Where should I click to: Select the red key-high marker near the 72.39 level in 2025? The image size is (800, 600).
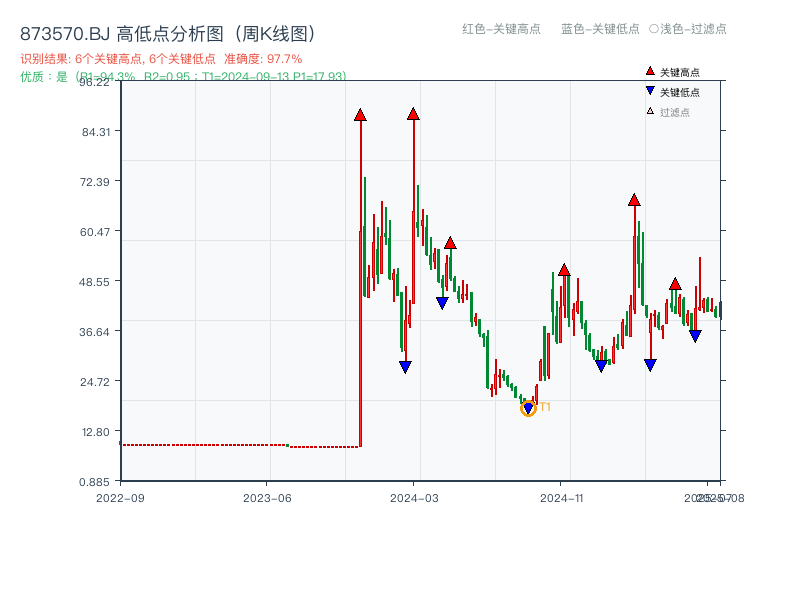coord(634,200)
